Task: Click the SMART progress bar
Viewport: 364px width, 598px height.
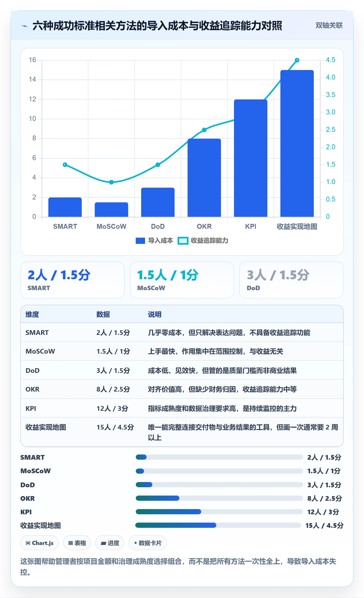Action: click(x=219, y=457)
